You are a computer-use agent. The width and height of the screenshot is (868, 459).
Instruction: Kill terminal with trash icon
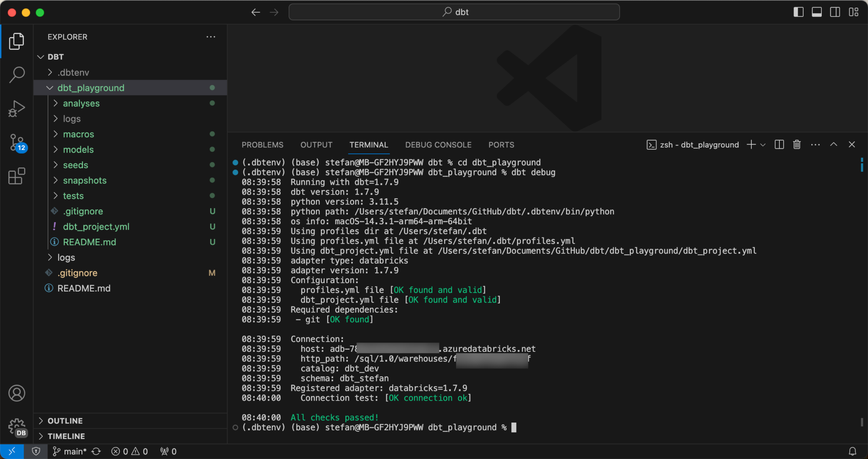click(797, 145)
